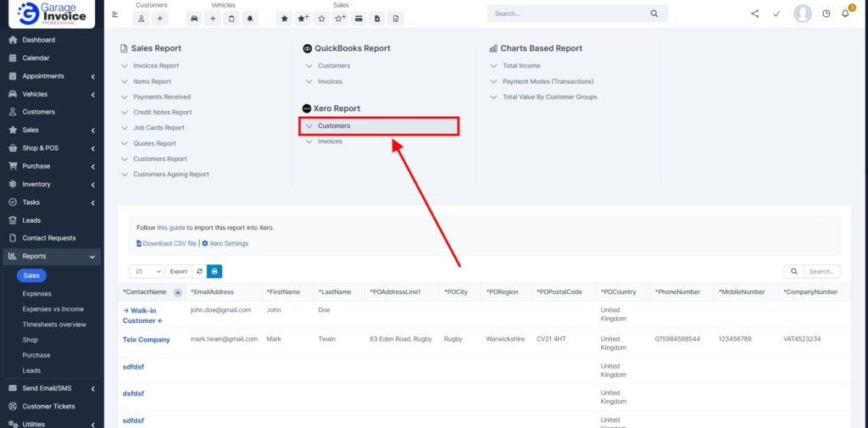Click the outlined star with plus icon
Screen dimensions: 868x428
[340, 19]
